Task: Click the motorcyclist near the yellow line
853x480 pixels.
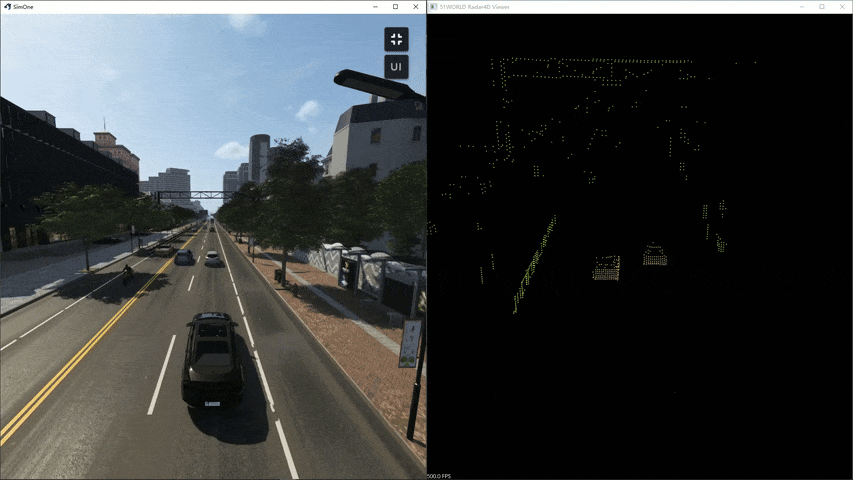Action: pyautogui.click(x=127, y=272)
